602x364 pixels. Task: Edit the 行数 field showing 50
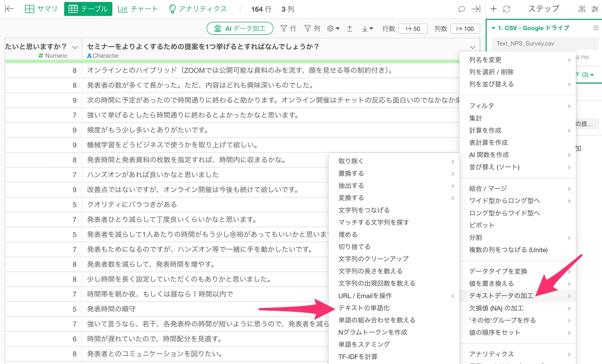413,29
